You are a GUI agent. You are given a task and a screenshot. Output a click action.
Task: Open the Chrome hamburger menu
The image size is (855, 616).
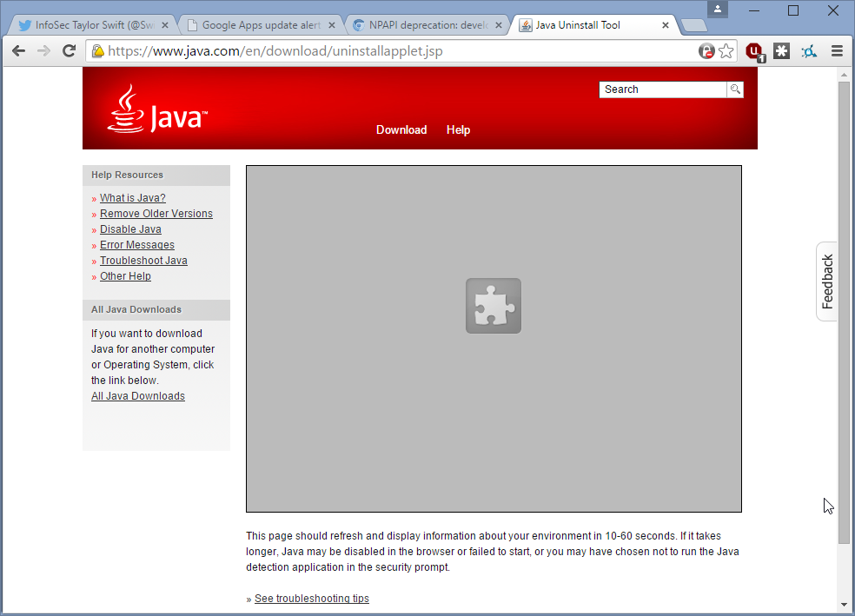837,51
